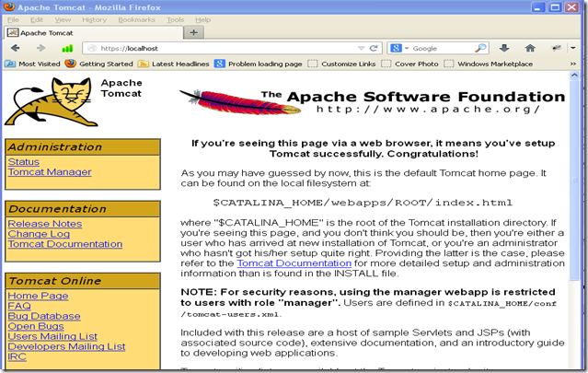Open the Getting Started bookmark
588x373 pixels.
pyautogui.click(x=99, y=64)
